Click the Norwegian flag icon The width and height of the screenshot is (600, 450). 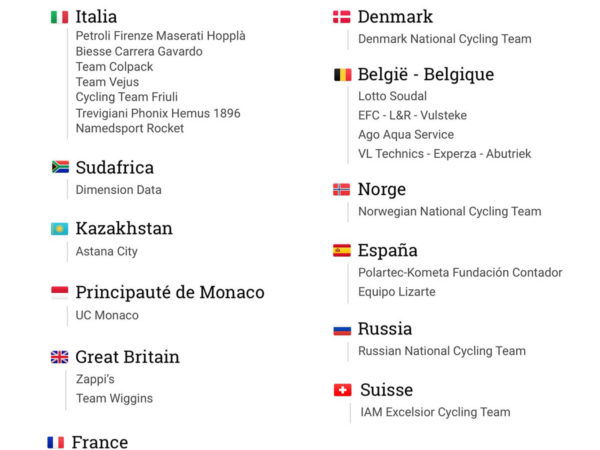coord(342,189)
